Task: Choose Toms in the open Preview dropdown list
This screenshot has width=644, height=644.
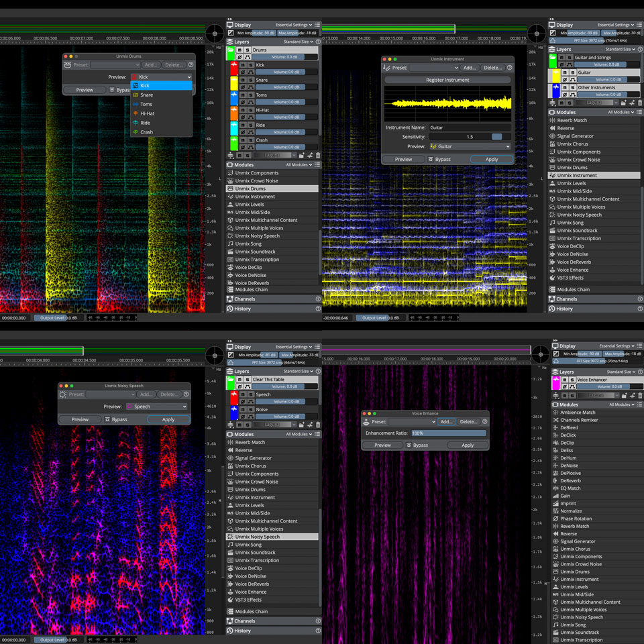Action: pos(161,105)
